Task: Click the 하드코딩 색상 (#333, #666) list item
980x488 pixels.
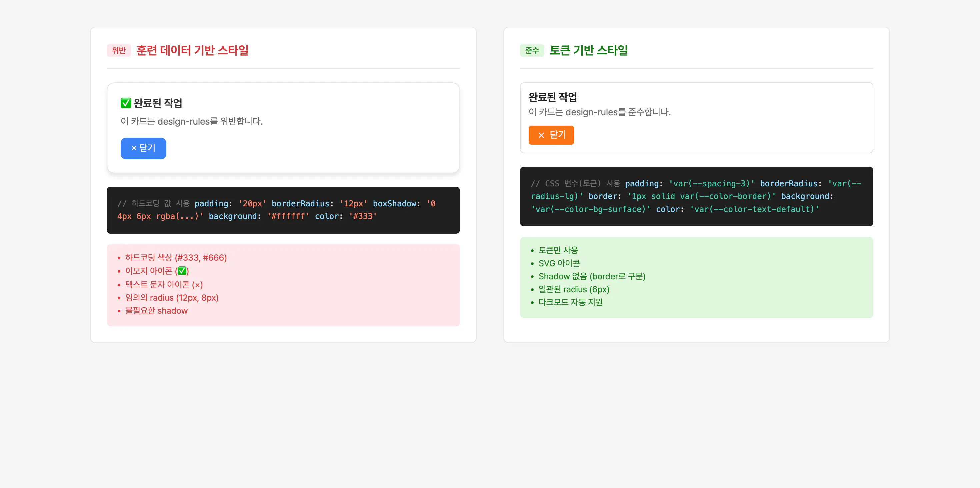Action: 176,258
